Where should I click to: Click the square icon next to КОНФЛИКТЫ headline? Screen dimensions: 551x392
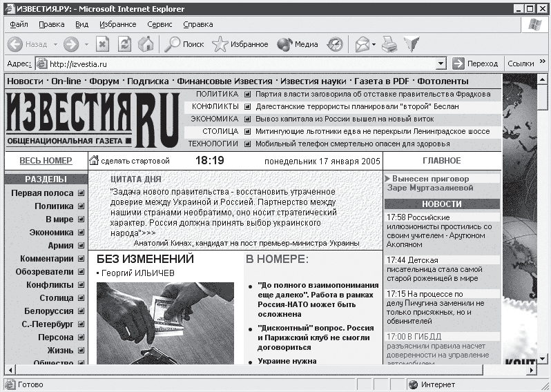coord(248,106)
